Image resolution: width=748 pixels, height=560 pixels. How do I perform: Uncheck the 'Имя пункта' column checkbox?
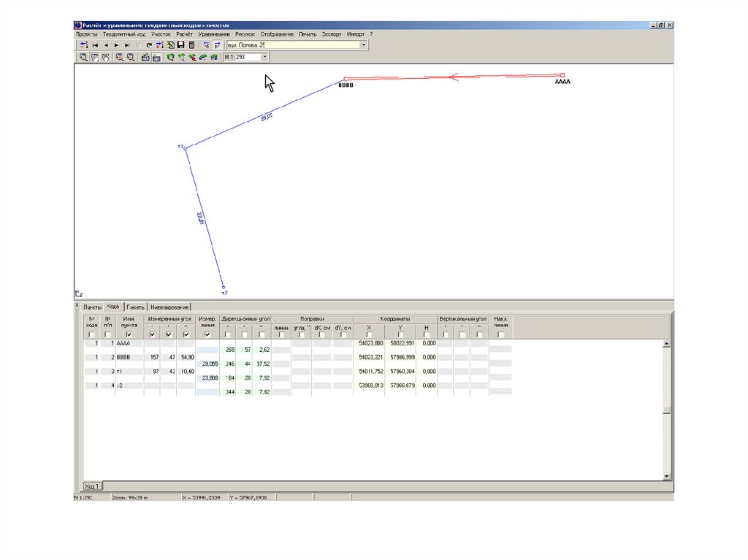point(129,334)
